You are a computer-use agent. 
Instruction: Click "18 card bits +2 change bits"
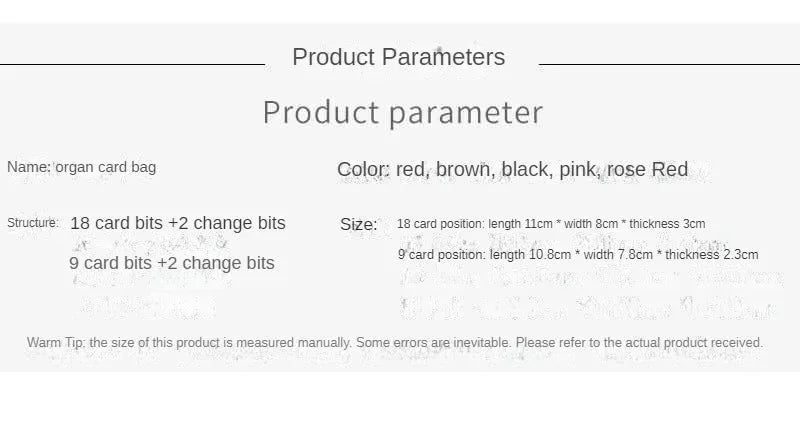[178, 223]
